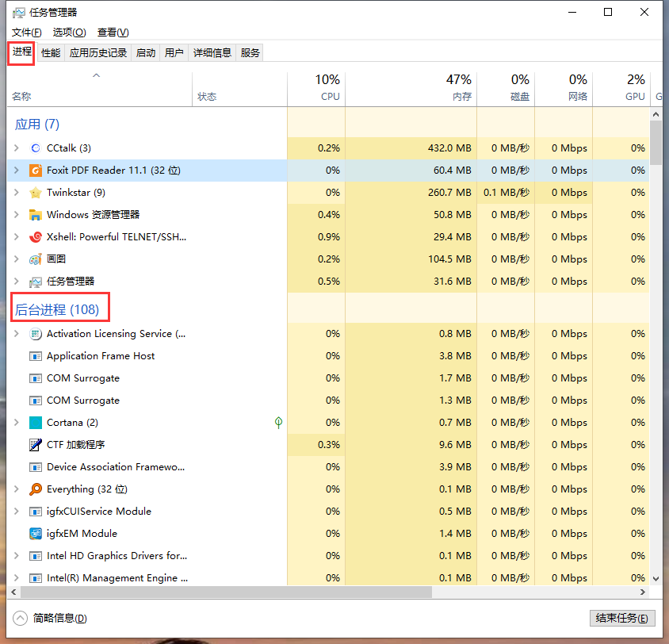The height and width of the screenshot is (644, 669).
Task: Switch to the 性能 tab
Action: click(x=50, y=52)
